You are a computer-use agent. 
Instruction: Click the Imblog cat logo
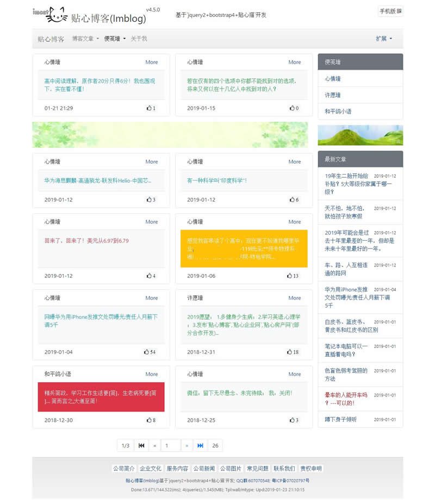50,15
